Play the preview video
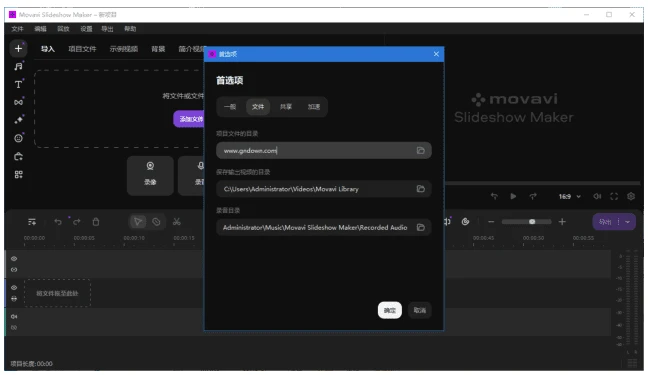 [513, 196]
